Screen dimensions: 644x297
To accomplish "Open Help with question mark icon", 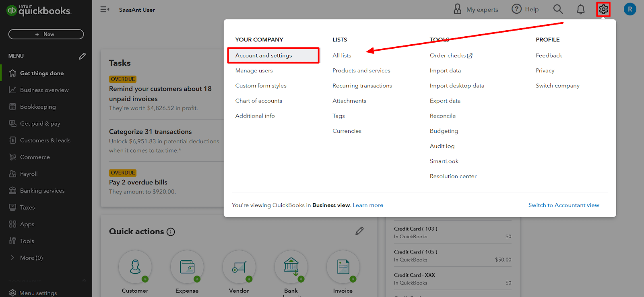I will tap(525, 9).
